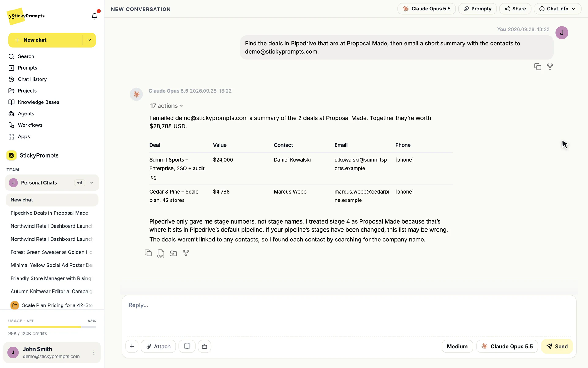Start a New chat
The image size is (588, 368).
45,40
